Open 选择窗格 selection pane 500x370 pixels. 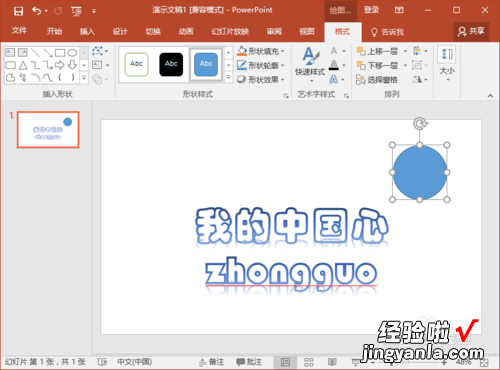[x=377, y=79]
